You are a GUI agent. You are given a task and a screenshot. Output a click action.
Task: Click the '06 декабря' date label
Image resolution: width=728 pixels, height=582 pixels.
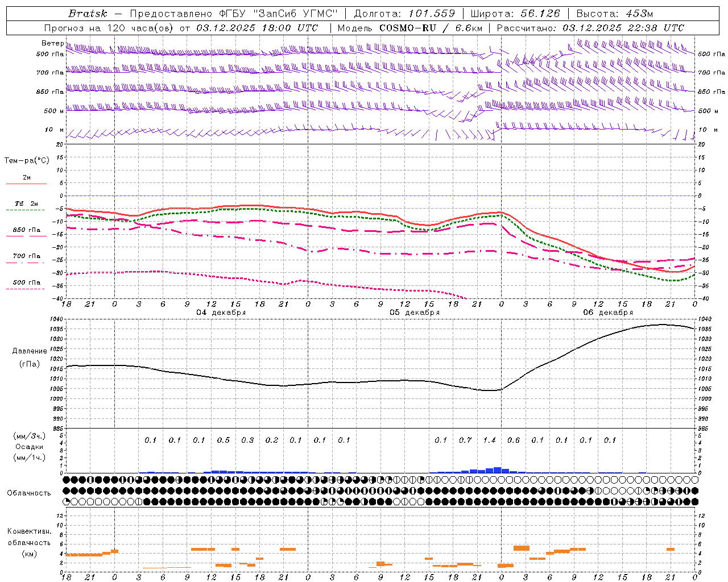click(x=608, y=313)
